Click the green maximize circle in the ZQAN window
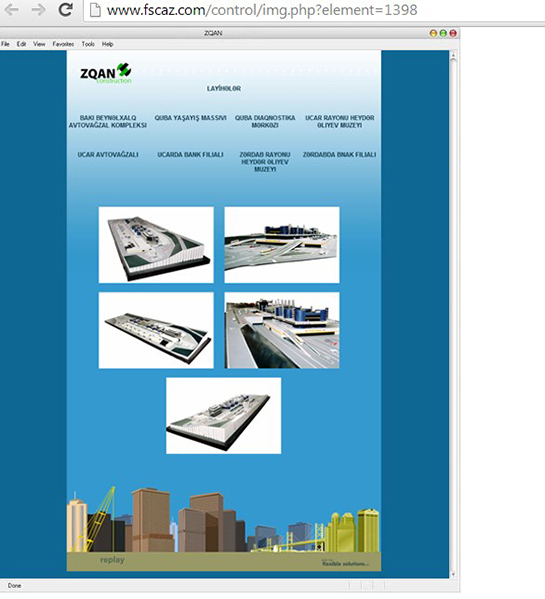This screenshot has height=599, width=545. [443, 33]
